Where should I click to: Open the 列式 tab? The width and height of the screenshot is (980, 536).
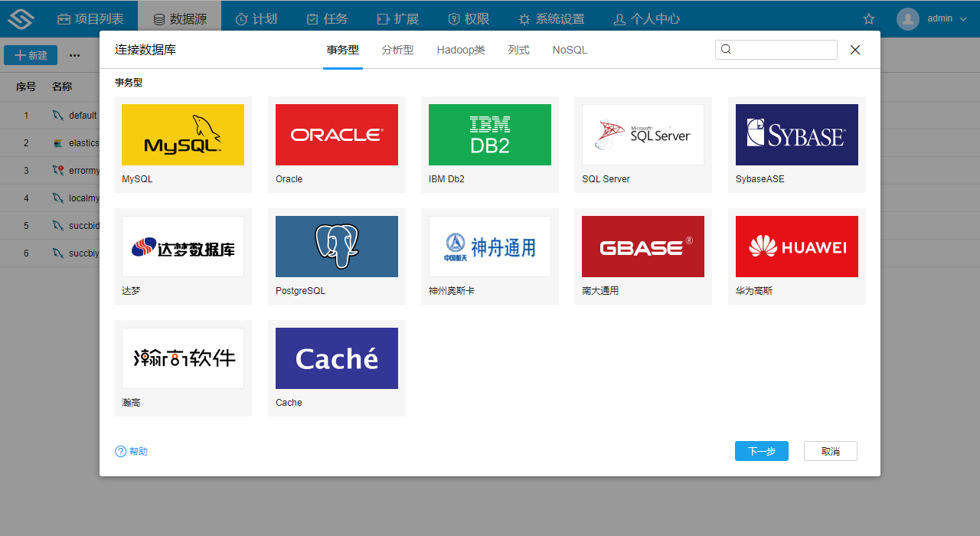[518, 50]
